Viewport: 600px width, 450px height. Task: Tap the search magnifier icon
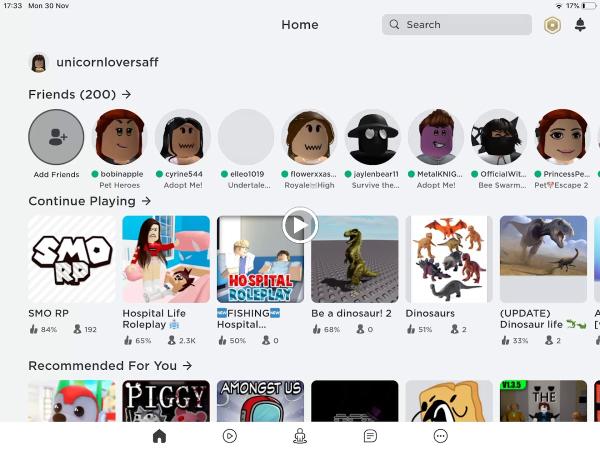pyautogui.click(x=394, y=24)
